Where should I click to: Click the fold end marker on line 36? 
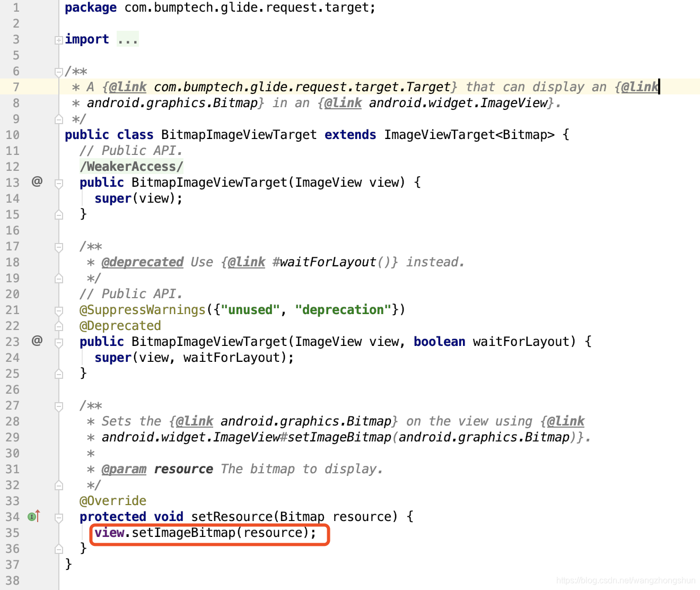[59, 549]
